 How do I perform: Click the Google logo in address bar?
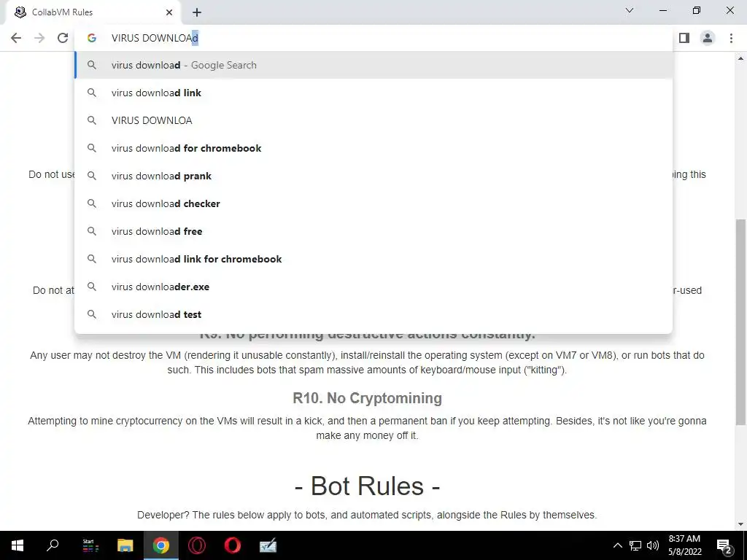[x=92, y=38]
